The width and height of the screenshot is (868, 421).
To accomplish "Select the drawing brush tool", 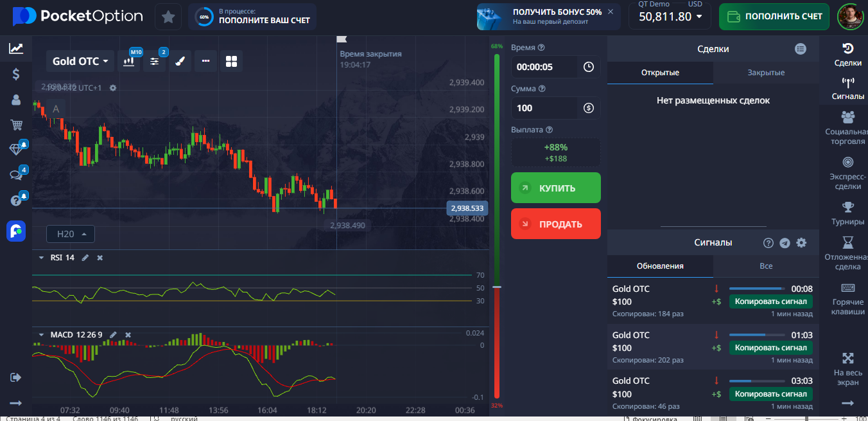I will tap(180, 61).
